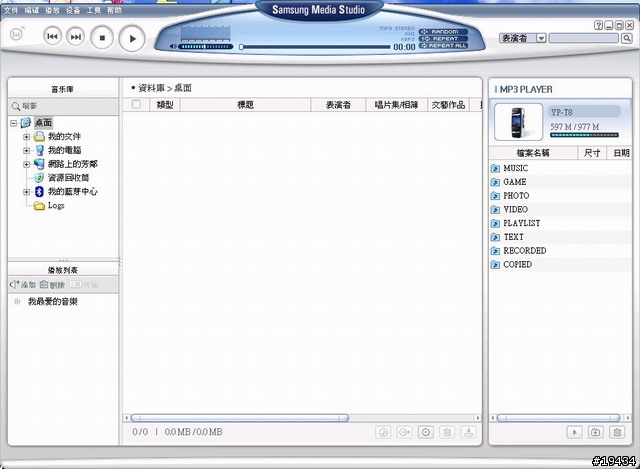Select 我的電腦 tree item

point(64,150)
